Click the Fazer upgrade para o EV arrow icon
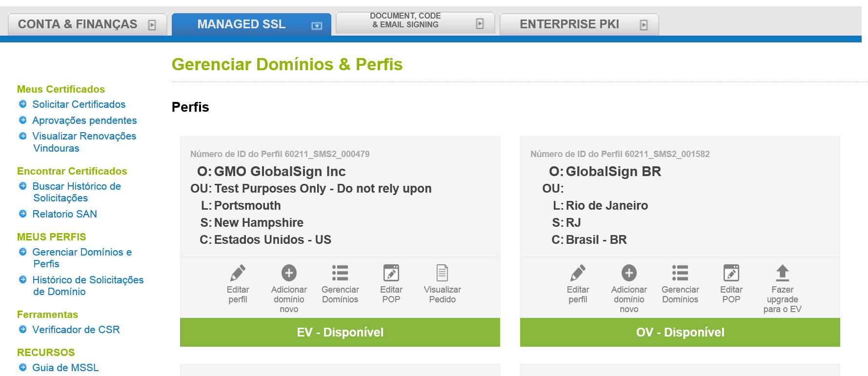 click(x=783, y=273)
